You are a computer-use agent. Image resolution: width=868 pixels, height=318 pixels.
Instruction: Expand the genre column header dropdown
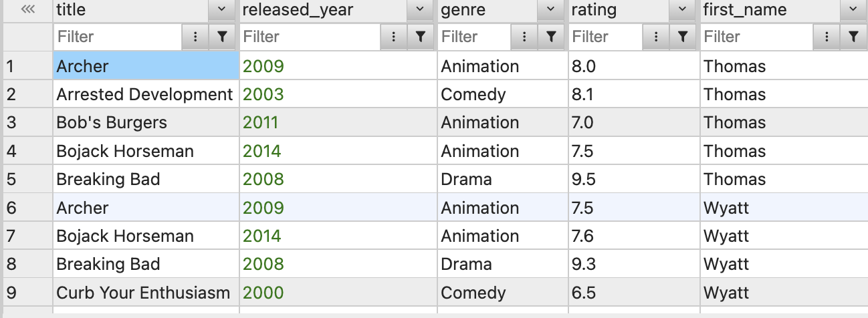click(x=551, y=9)
